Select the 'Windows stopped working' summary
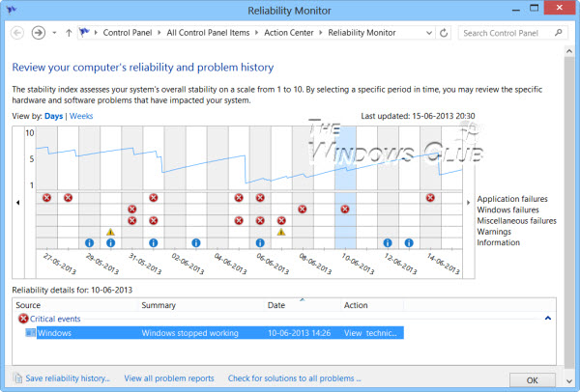This screenshot has height=392, width=580. (189, 333)
